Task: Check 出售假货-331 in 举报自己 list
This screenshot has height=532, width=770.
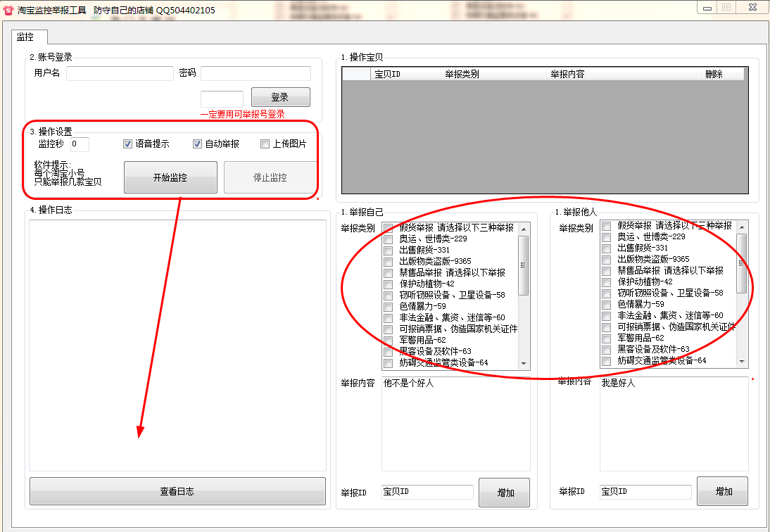Action: coord(388,251)
